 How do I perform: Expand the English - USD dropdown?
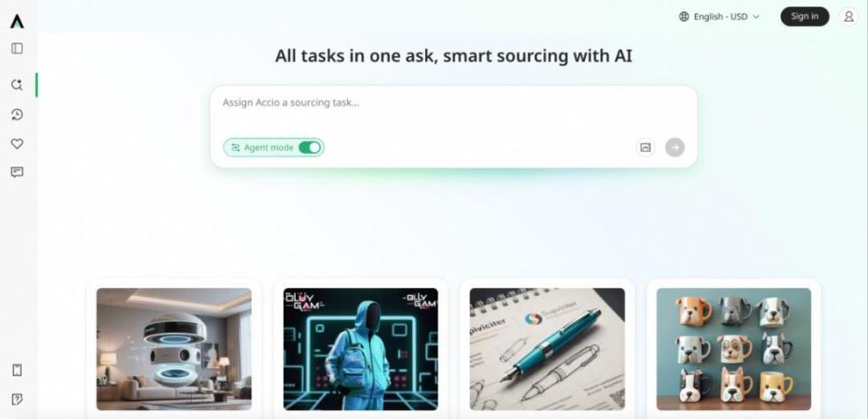720,16
